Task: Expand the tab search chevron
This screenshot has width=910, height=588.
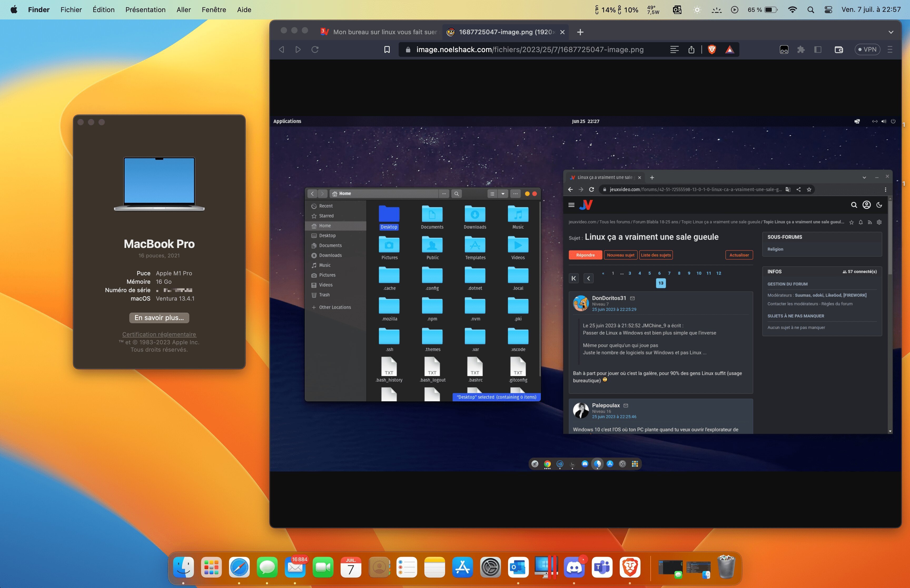Action: pyautogui.click(x=891, y=32)
